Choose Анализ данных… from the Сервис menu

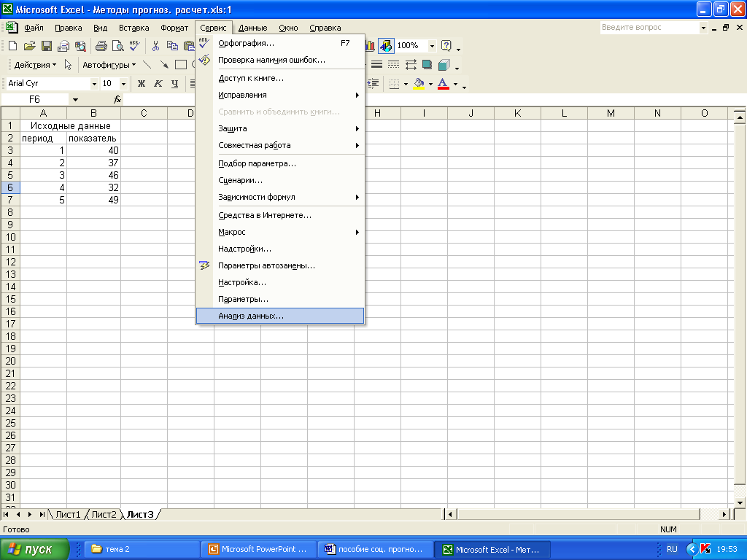[x=280, y=316]
